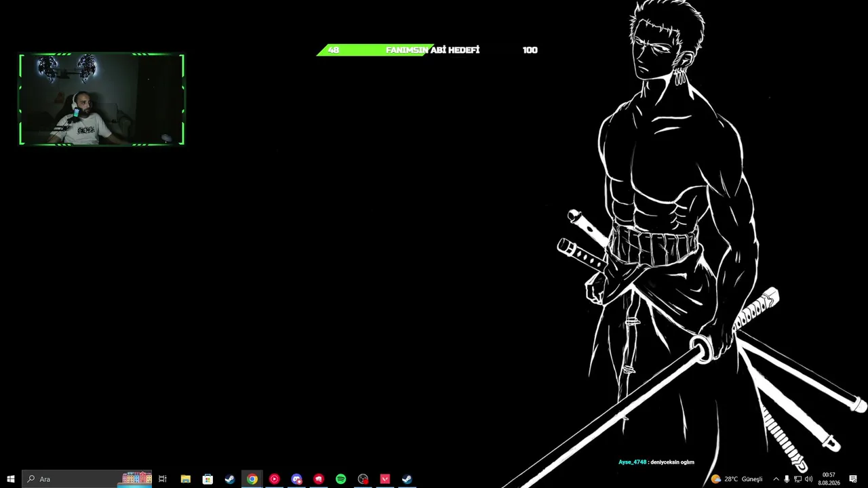Viewport: 868px width, 488px height.
Task: Open YouTube Music from the taskbar
Action: click(274, 479)
